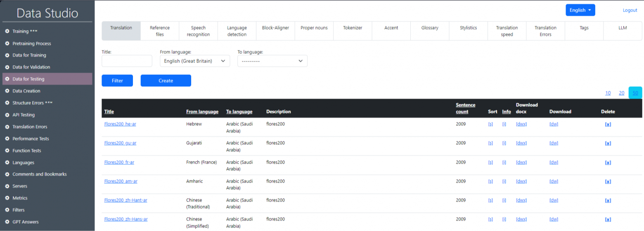Open the Stylistics tab
Image resolution: width=644 pixels, height=231 pixels.
[x=469, y=31]
